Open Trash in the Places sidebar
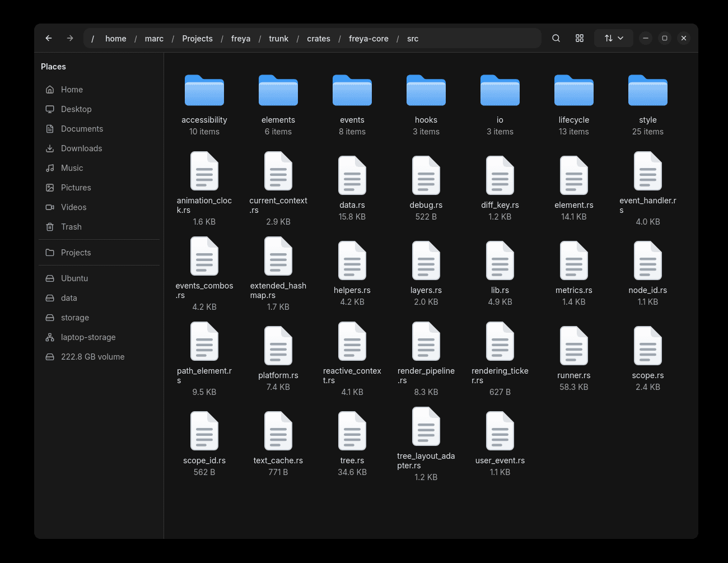The image size is (728, 563). click(x=99, y=227)
